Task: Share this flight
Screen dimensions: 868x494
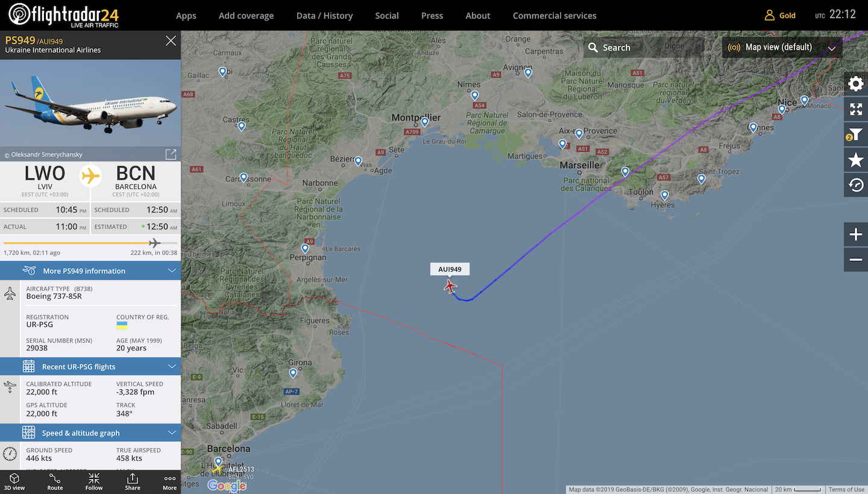Action: 133,482
